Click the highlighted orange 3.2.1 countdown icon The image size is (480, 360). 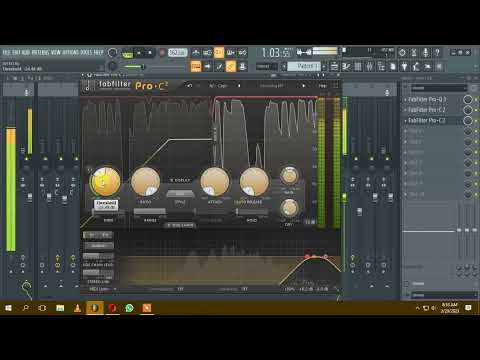(x=219, y=53)
